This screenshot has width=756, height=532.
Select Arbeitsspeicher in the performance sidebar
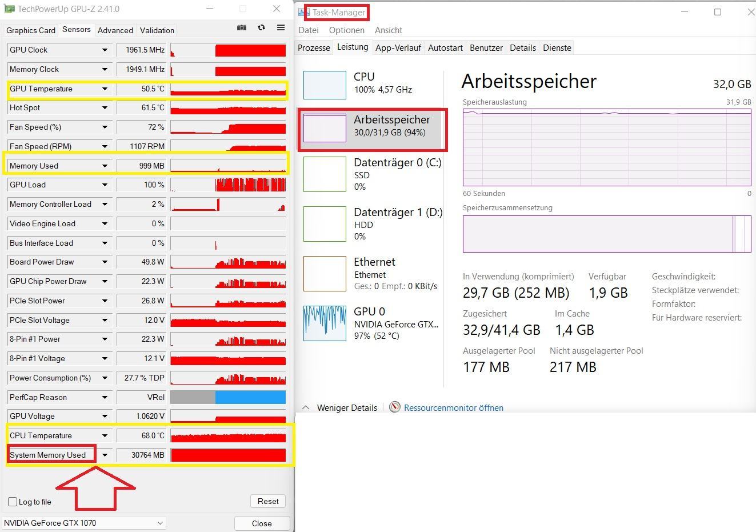click(x=372, y=130)
